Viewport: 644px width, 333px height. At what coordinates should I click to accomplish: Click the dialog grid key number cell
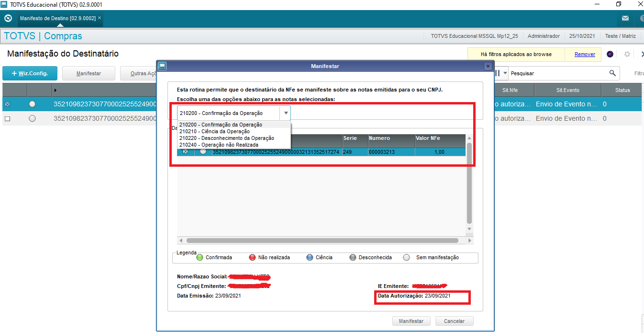pos(276,152)
